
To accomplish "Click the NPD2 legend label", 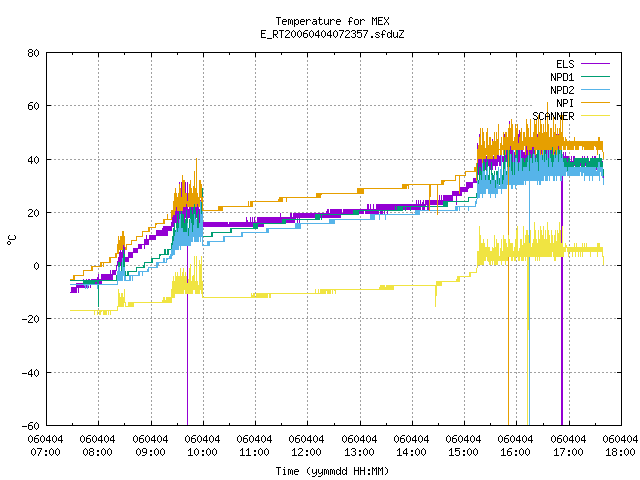I will point(562,90).
